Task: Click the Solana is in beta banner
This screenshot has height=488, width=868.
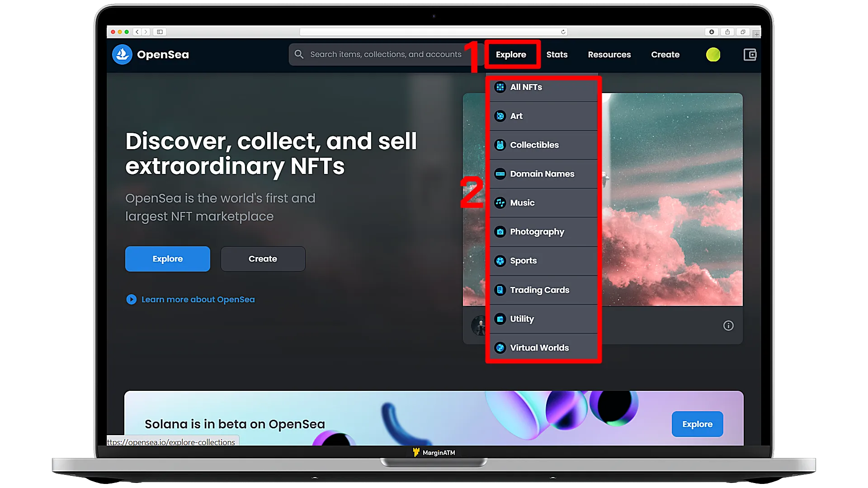Action: point(434,419)
